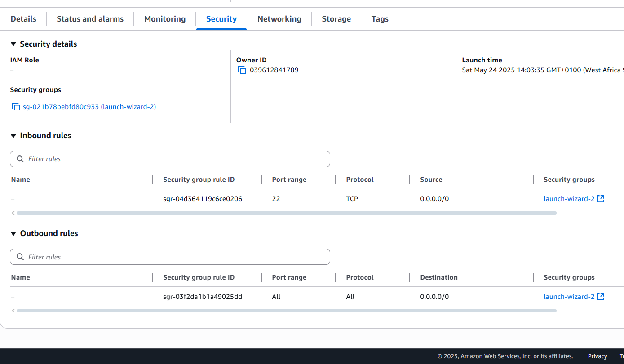This screenshot has width=624, height=364.
Task: Click external link icon in Inbound rules row
Action: [x=601, y=198]
